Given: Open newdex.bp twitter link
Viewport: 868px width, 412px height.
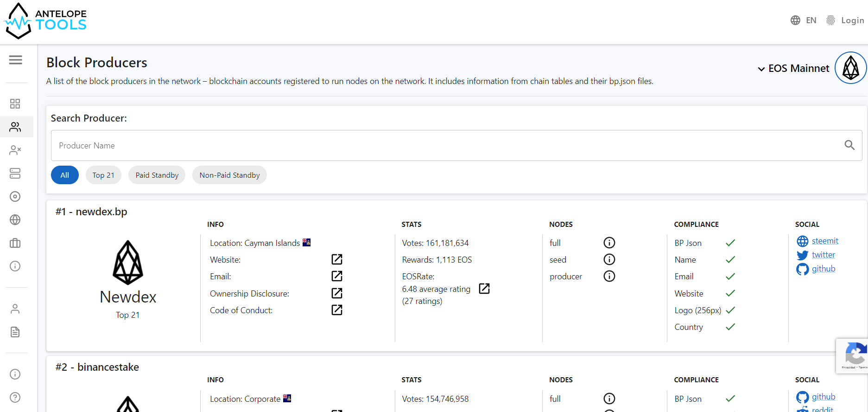Looking at the screenshot, I should click(x=824, y=255).
